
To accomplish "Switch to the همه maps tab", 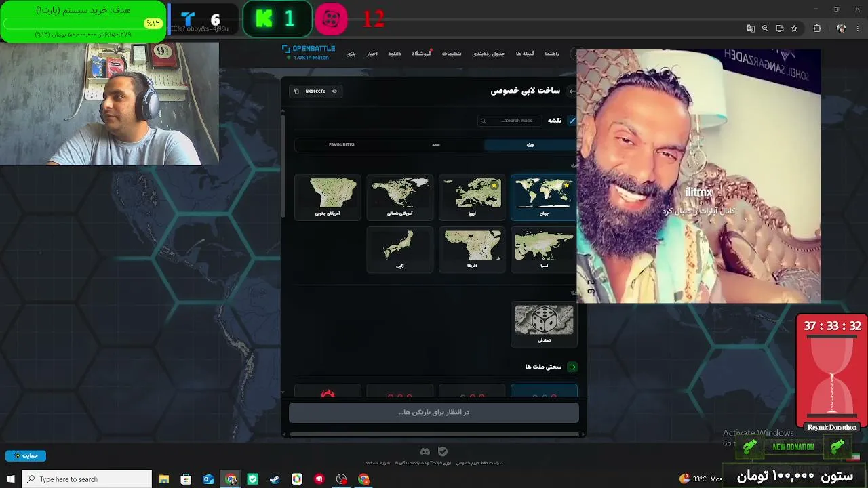I will pyautogui.click(x=435, y=144).
